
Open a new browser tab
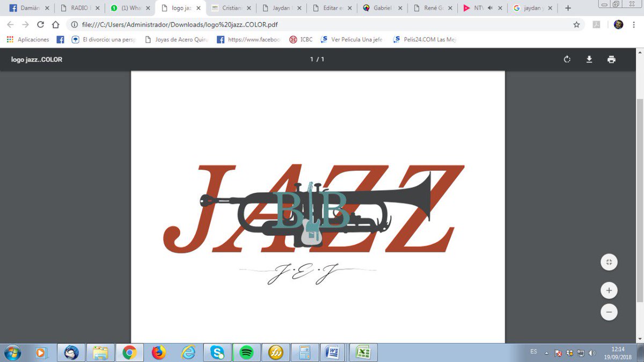pyautogui.click(x=568, y=8)
